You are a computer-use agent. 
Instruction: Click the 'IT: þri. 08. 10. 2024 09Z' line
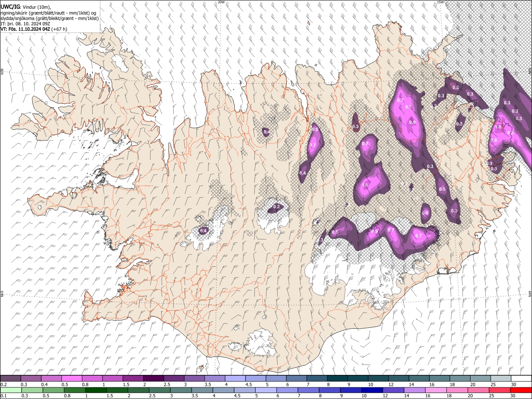point(25,24)
